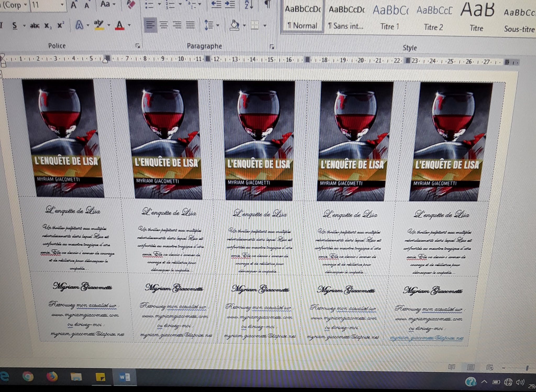Sort the selected text alphabetically

click(249, 4)
